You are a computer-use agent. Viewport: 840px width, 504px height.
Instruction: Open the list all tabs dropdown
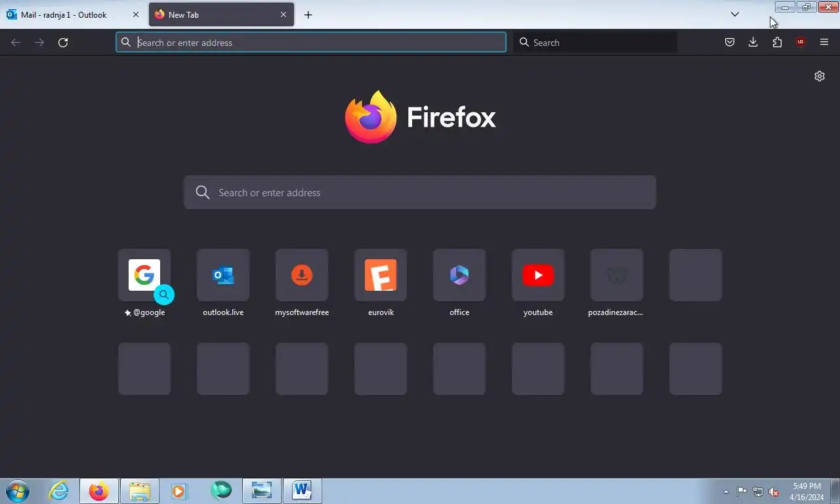pyautogui.click(x=735, y=14)
